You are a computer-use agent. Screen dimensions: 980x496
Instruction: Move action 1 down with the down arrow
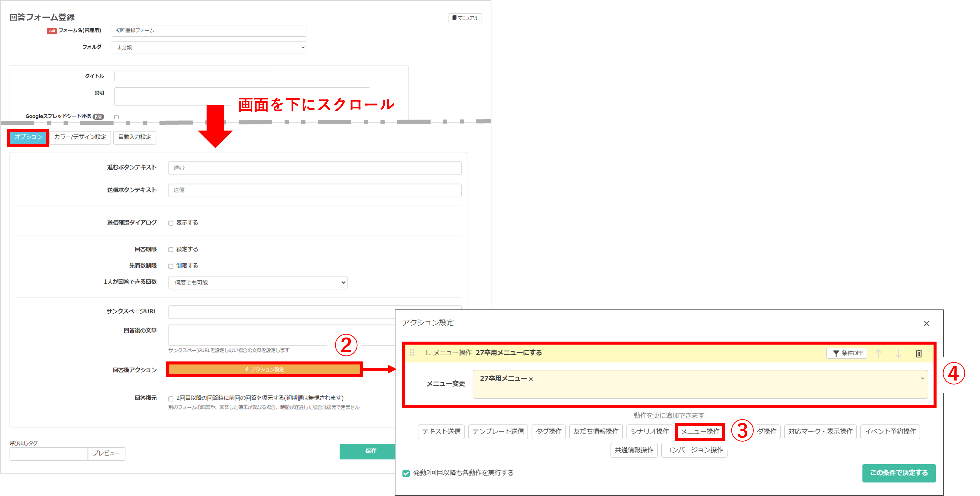pyautogui.click(x=899, y=353)
